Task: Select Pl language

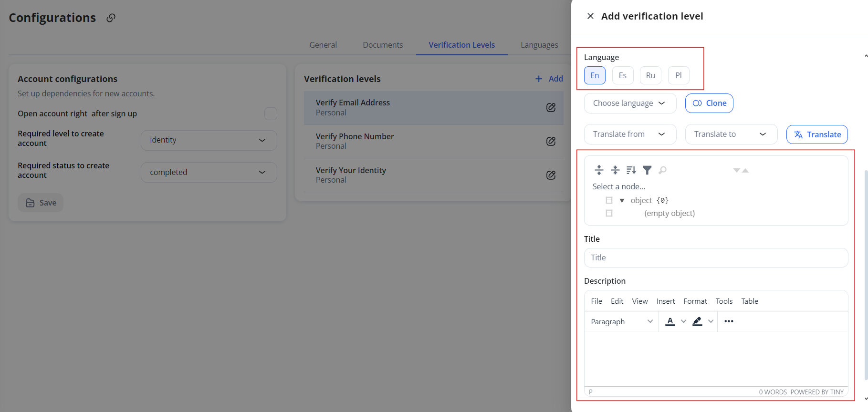Action: (679, 75)
